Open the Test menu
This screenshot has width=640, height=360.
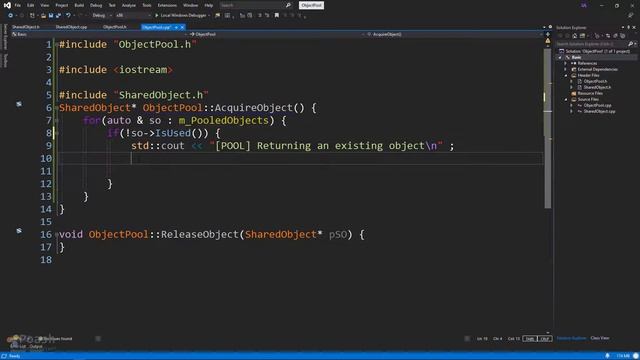pyautogui.click(x=112, y=5)
